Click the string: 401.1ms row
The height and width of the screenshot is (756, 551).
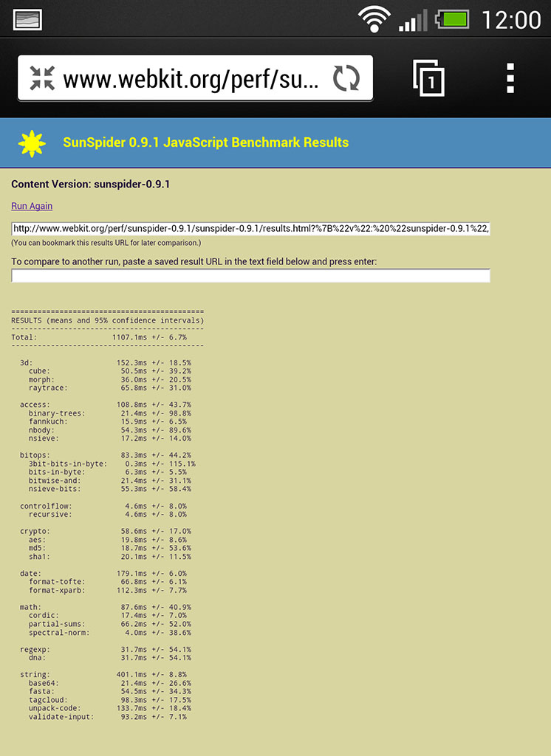(103, 675)
